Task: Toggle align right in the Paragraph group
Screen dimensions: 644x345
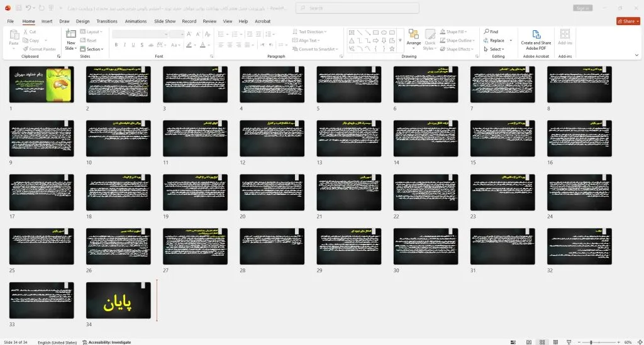Action: 238,45
